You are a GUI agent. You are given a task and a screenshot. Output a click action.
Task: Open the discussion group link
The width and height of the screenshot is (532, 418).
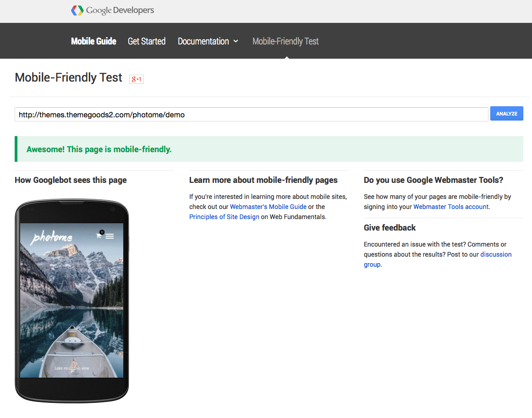496,254
